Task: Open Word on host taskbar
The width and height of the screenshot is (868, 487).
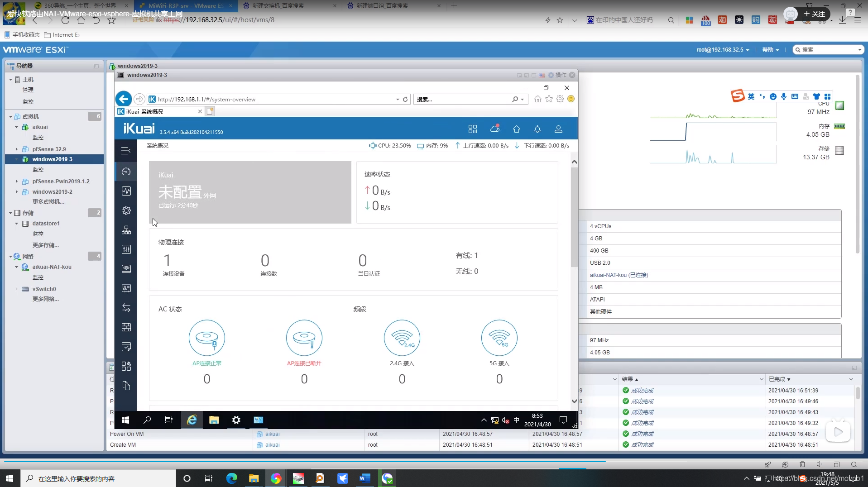Action: (x=365, y=478)
